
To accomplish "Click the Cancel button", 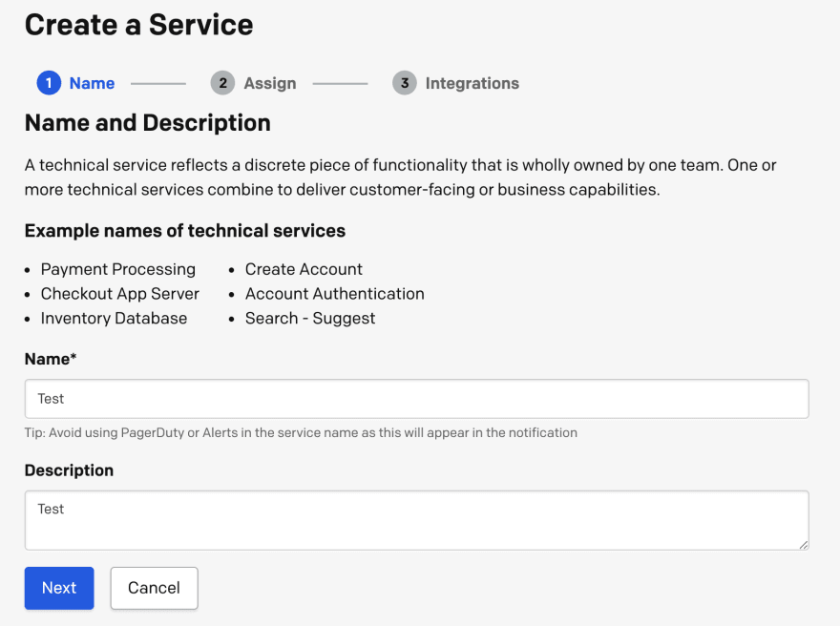I will pyautogui.click(x=154, y=588).
